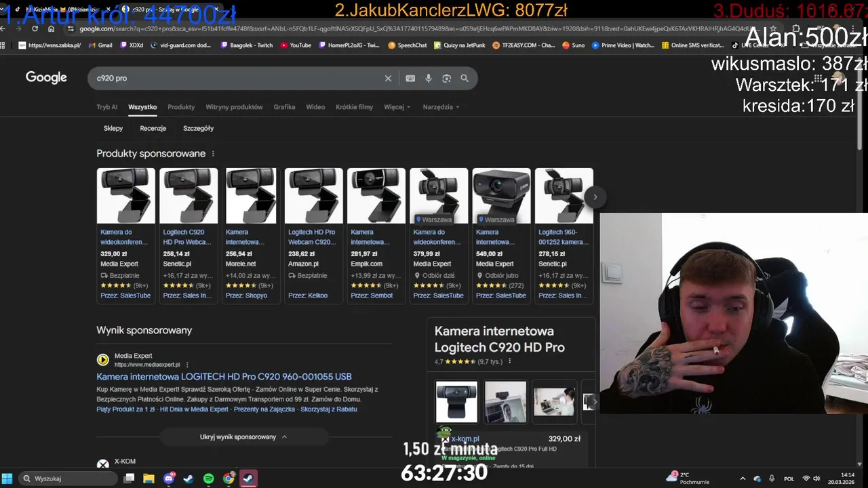This screenshot has height=488, width=868.
Task: Open Task View icon on taskbar
Action: coord(130,479)
